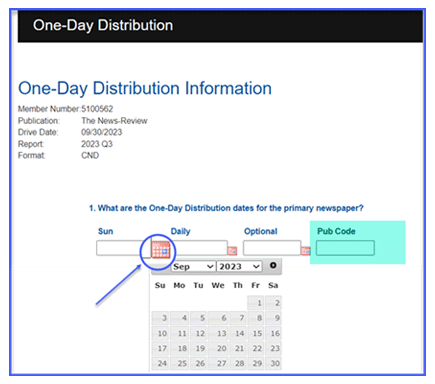This screenshot has height=384, width=435.
Task: Click date 28 in the calendar
Action: coord(238,363)
